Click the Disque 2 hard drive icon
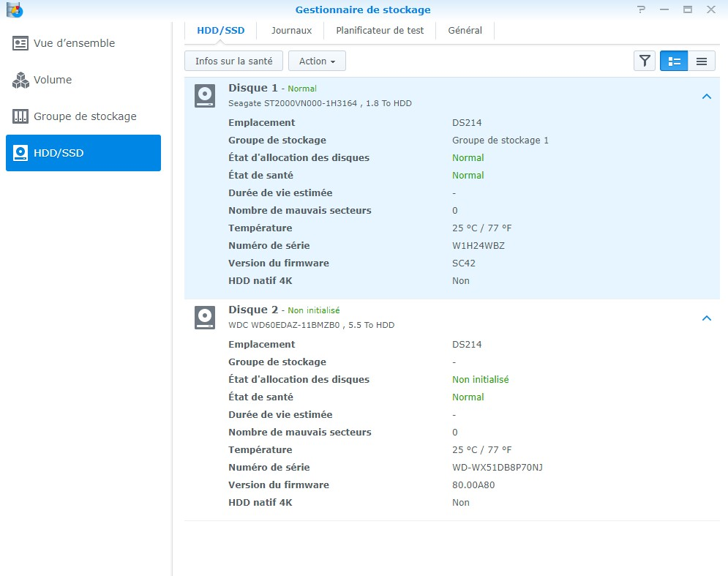The height and width of the screenshot is (576, 728). [x=205, y=318]
